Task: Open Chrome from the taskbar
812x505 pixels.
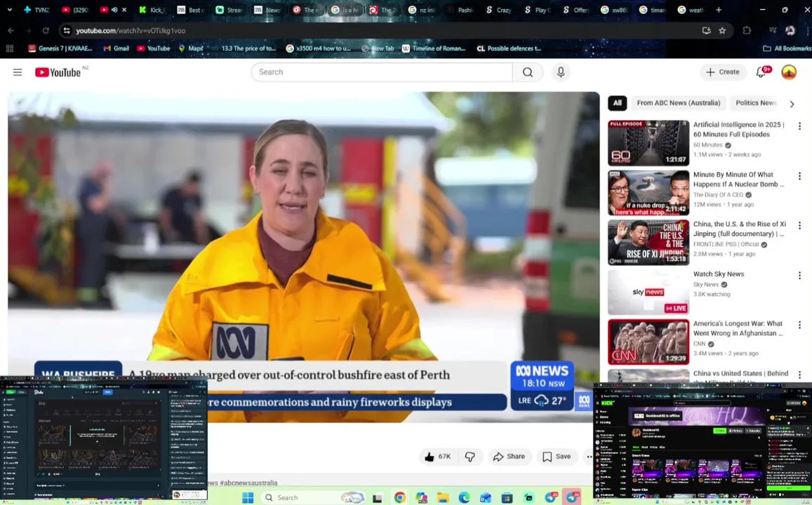Action: (x=400, y=498)
